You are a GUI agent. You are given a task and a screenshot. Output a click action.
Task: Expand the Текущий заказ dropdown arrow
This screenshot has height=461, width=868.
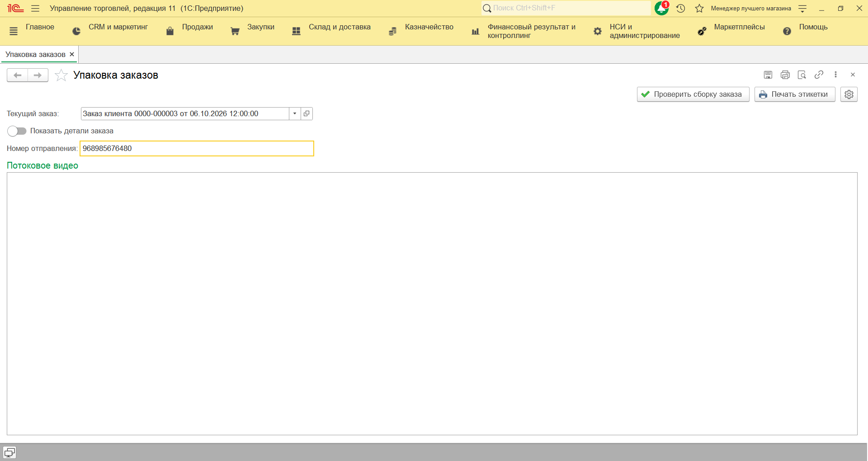[x=295, y=113]
